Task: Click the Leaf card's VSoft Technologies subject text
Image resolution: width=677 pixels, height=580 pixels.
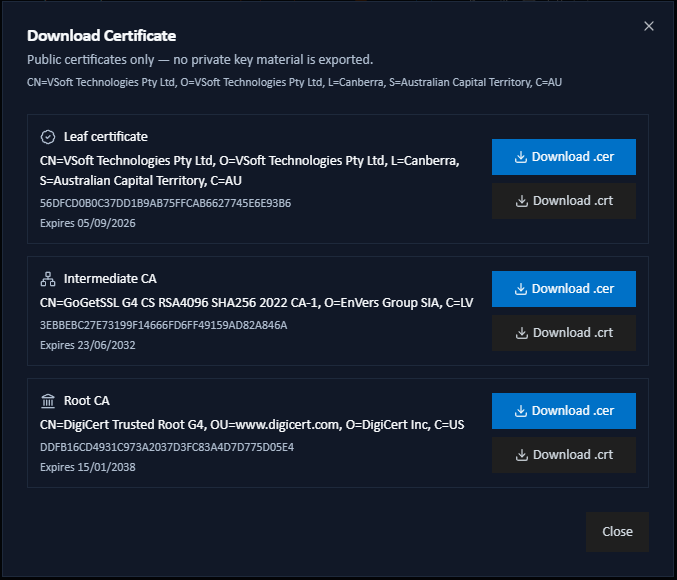Action: (250, 171)
